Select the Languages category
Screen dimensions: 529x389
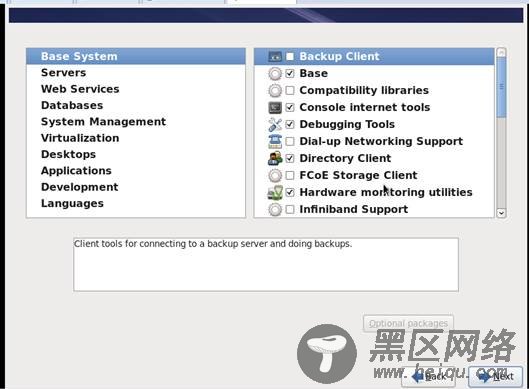coord(136,203)
